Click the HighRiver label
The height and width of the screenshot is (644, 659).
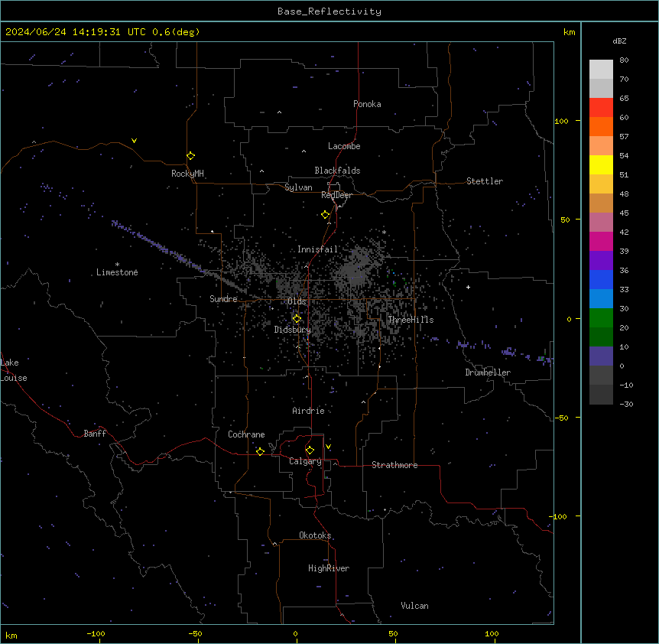click(x=329, y=568)
